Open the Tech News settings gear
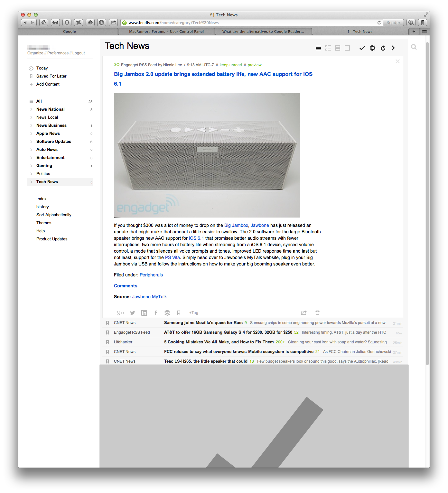This screenshot has width=448, height=493. [x=373, y=48]
